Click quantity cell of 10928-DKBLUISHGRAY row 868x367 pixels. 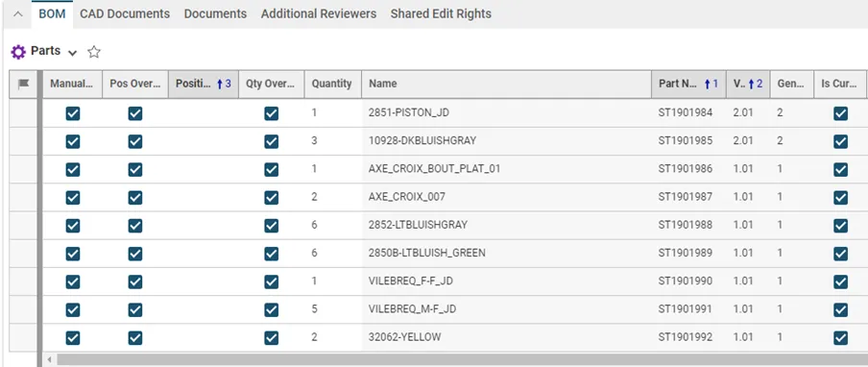click(332, 141)
